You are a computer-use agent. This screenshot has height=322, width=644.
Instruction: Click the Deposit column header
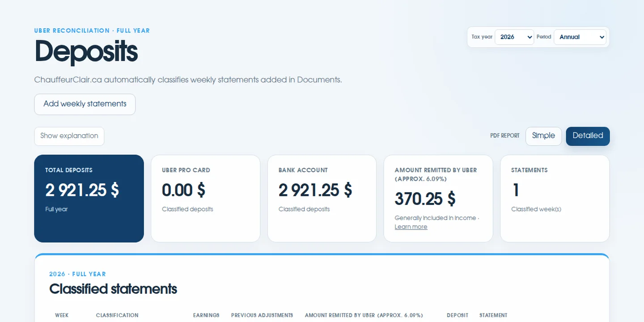pyautogui.click(x=458, y=315)
